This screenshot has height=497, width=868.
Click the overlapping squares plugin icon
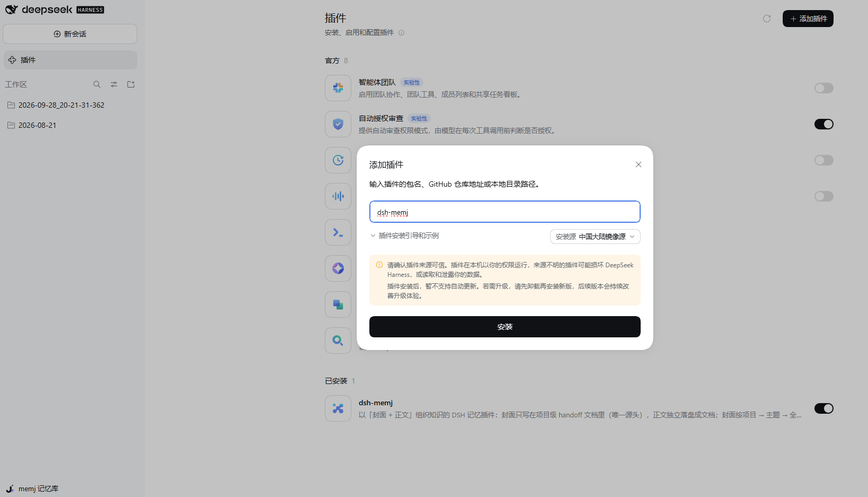pos(338,304)
